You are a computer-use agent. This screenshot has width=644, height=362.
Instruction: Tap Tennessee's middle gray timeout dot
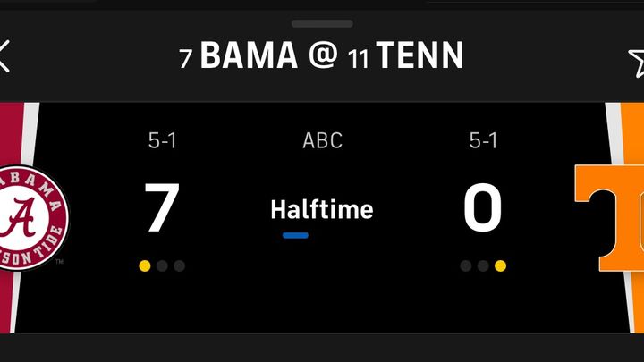[483, 266]
